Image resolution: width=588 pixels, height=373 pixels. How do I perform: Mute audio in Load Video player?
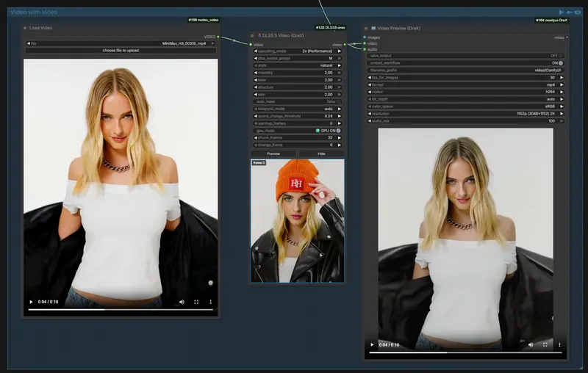[x=182, y=302]
